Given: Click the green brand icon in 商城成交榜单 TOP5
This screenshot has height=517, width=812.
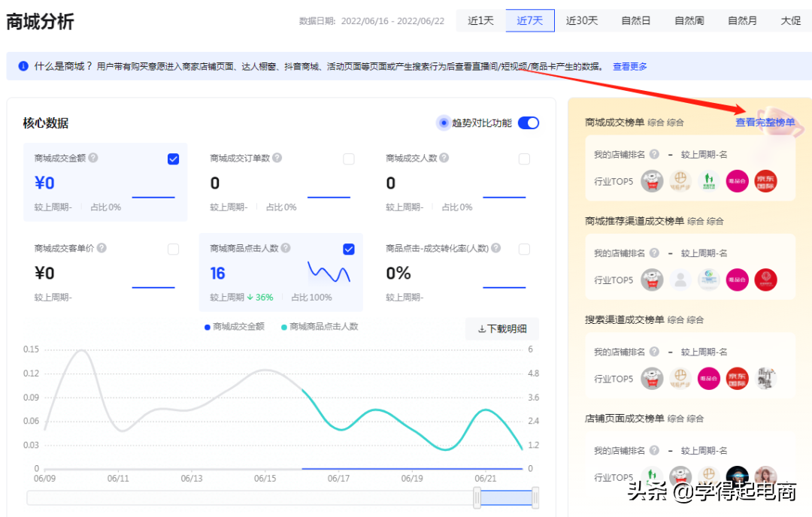Looking at the screenshot, I should (x=707, y=180).
